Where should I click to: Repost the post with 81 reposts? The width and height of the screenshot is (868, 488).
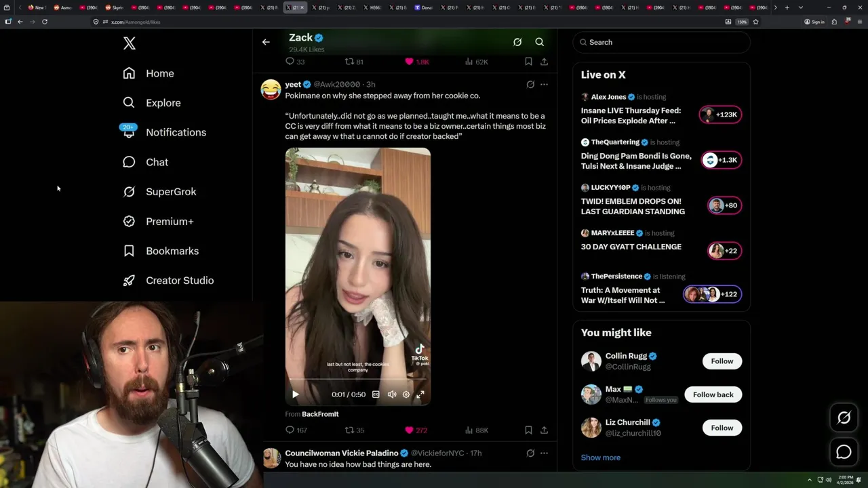pos(354,62)
